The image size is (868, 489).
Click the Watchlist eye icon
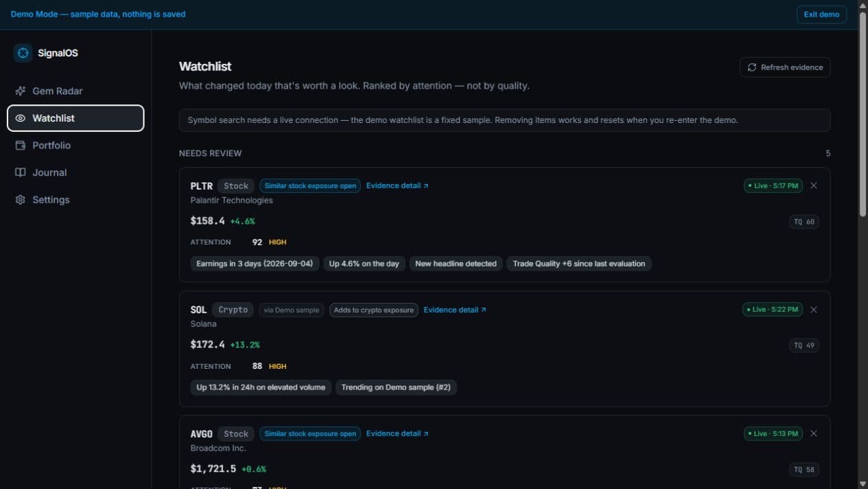[21, 118]
